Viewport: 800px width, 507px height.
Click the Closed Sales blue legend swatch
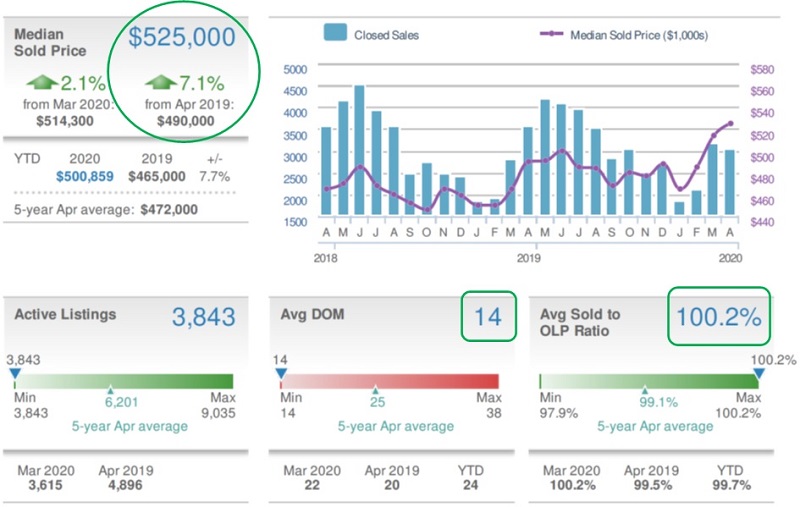pyautogui.click(x=334, y=34)
